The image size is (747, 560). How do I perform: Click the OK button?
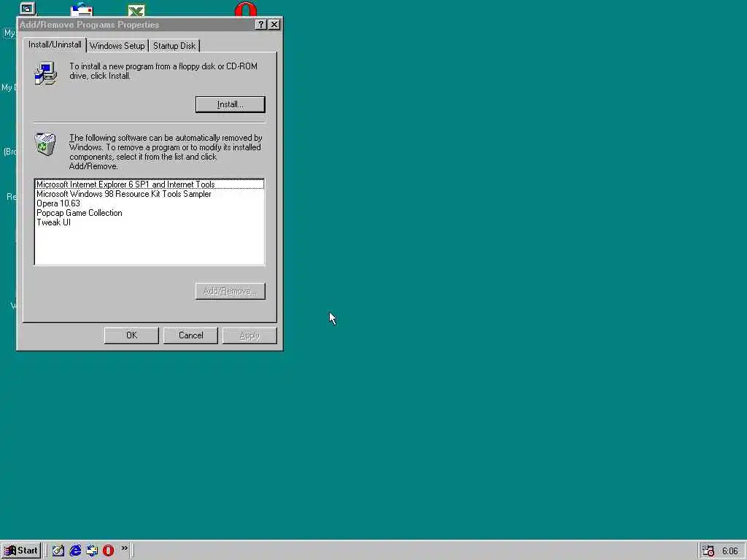pos(131,335)
